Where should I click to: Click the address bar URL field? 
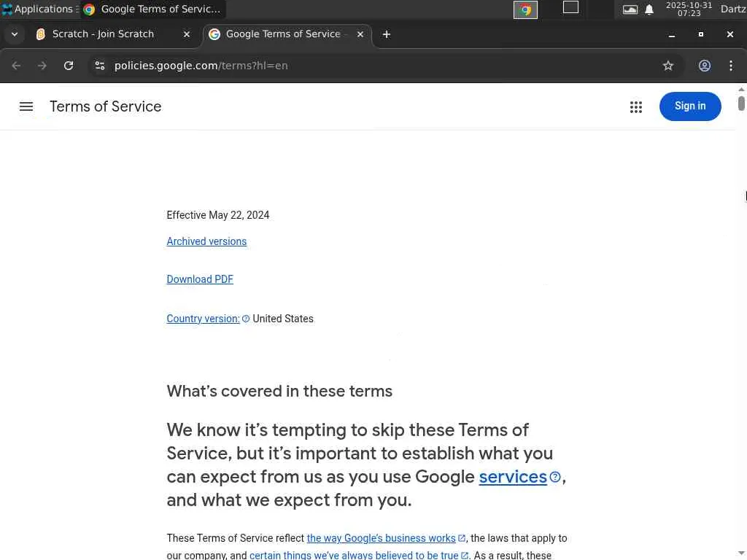365,66
